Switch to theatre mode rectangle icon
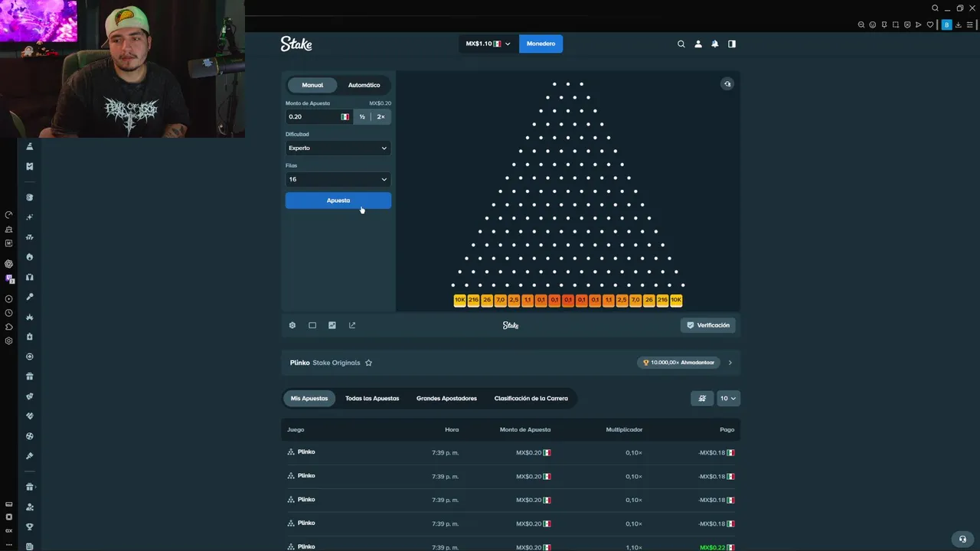This screenshot has width=980, height=551. pos(312,325)
